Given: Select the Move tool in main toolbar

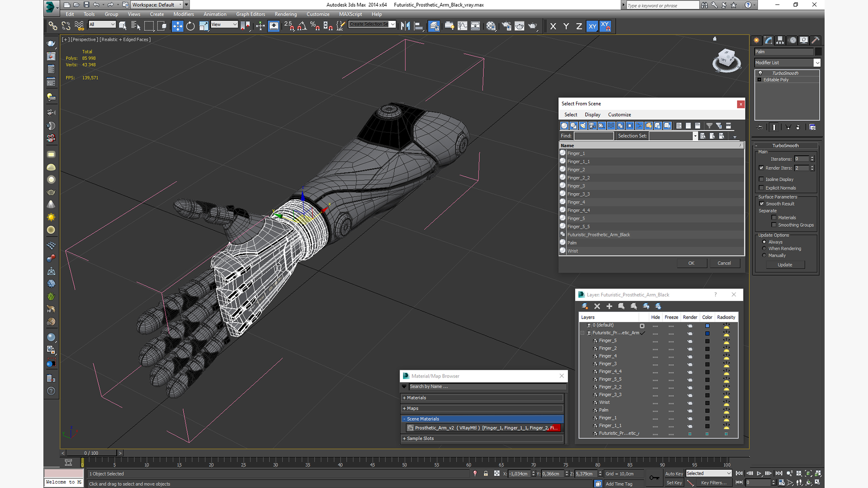Looking at the screenshot, I should click(177, 26).
